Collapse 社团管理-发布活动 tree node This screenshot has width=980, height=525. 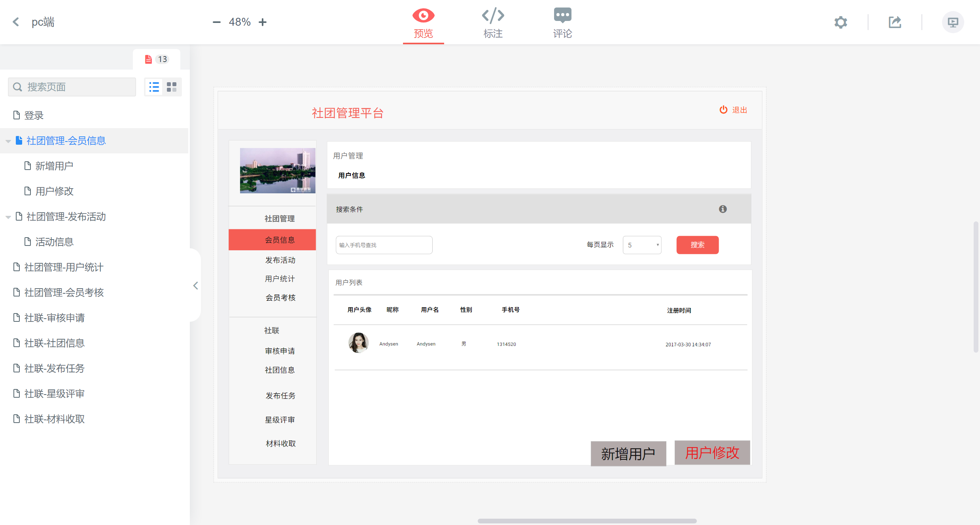(x=8, y=217)
